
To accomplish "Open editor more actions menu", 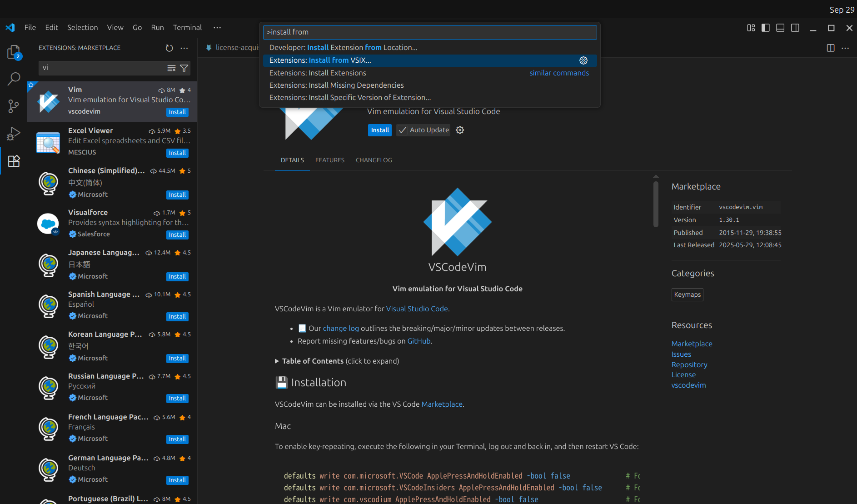I will (x=845, y=48).
